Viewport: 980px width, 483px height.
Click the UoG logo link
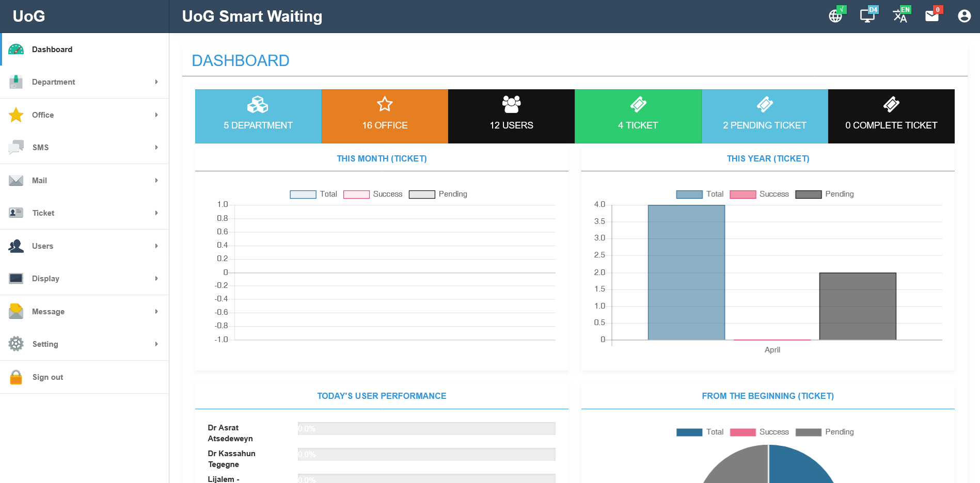29,17
